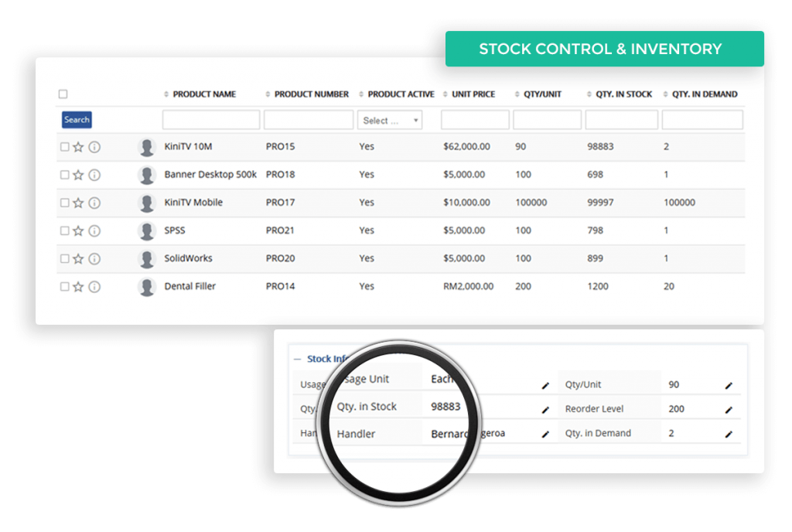The height and width of the screenshot is (532, 792).
Task: Star the SolidWorks product row
Action: 79,258
